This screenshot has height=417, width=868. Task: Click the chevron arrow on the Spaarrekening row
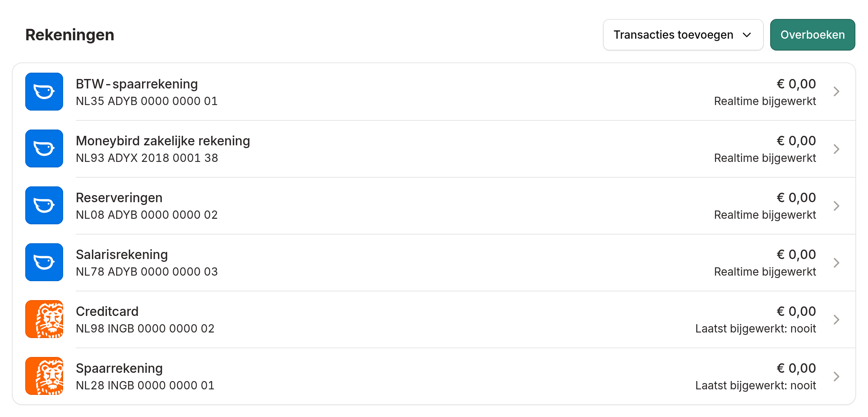point(836,376)
